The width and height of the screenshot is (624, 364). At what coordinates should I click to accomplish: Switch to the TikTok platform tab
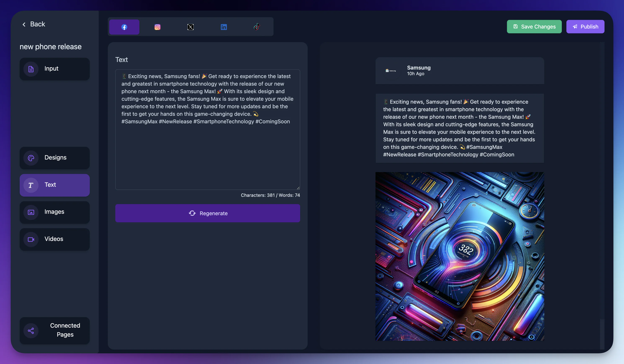[x=257, y=27]
